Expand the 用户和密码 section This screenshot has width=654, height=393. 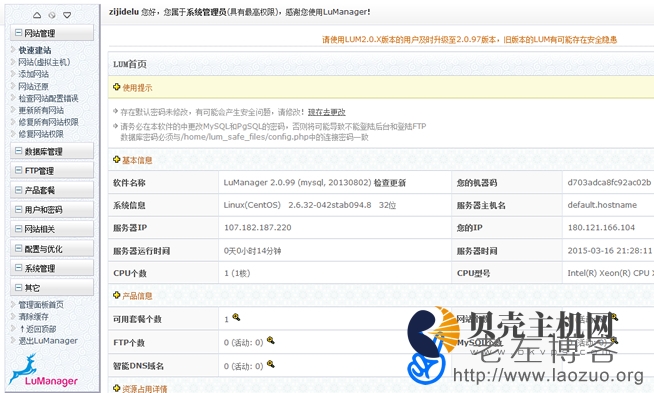pos(52,209)
